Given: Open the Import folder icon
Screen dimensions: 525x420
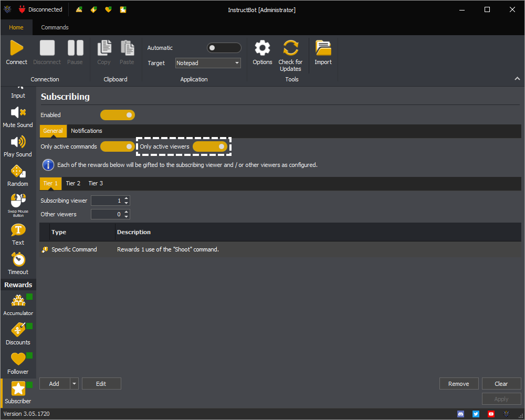Looking at the screenshot, I should pyautogui.click(x=323, y=48).
